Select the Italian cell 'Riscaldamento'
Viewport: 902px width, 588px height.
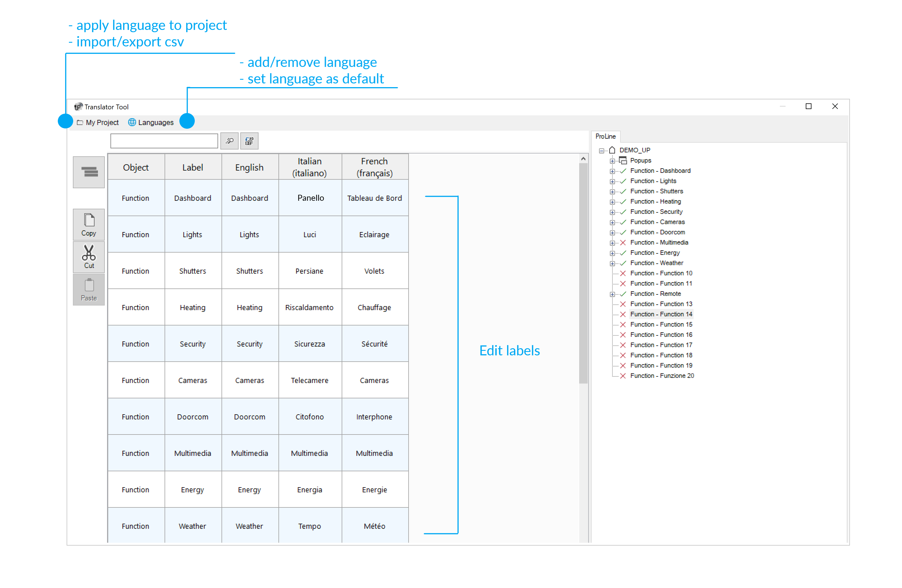click(310, 307)
